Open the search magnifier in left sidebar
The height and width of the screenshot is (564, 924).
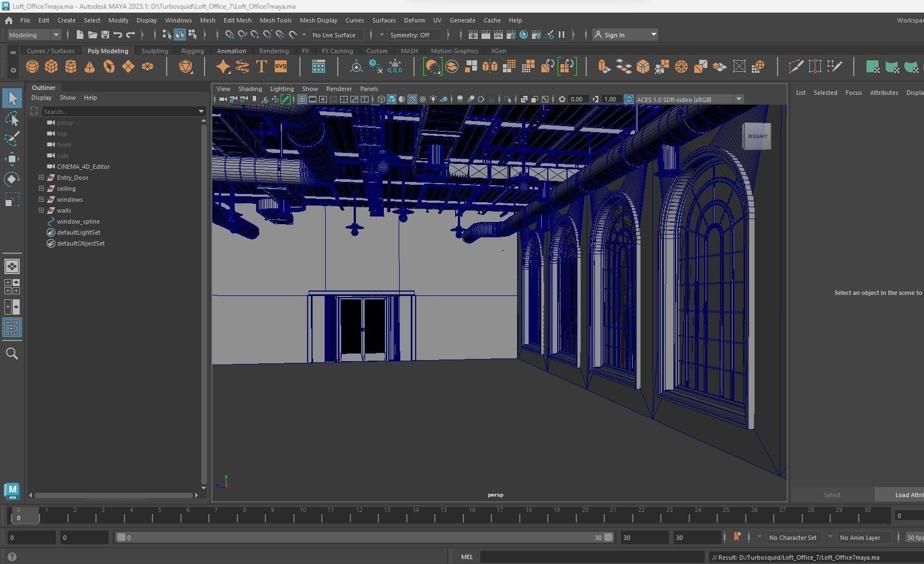(12, 354)
